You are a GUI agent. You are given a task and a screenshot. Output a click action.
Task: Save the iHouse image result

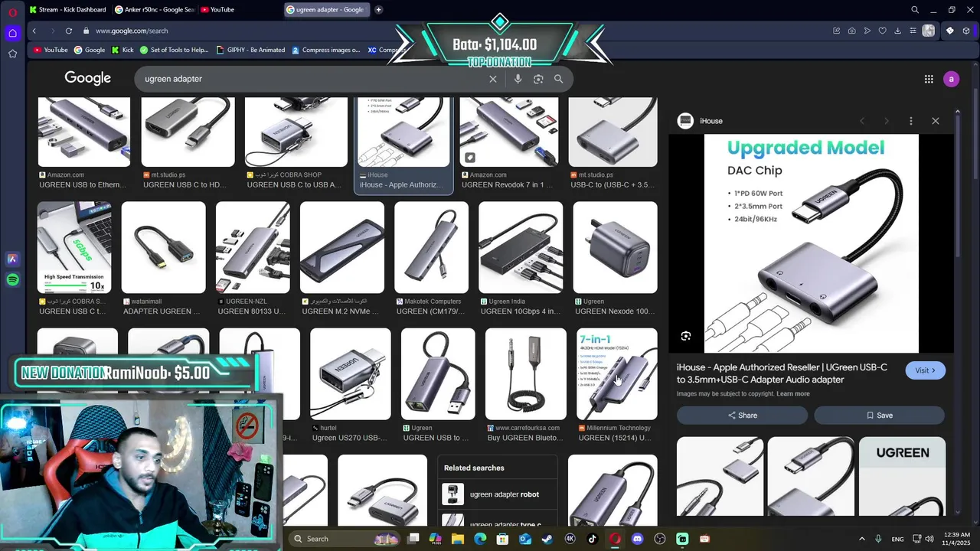click(x=879, y=416)
